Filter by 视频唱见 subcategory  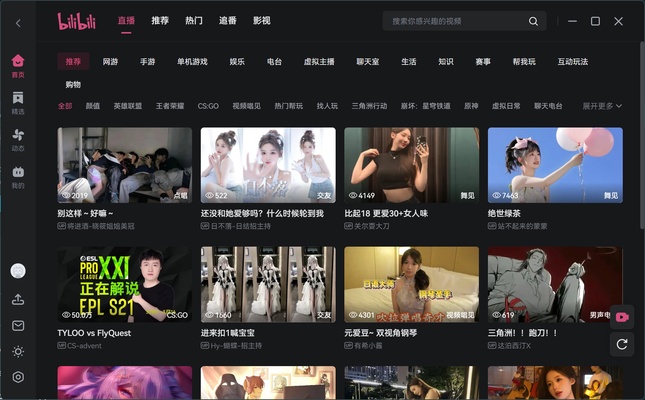(246, 106)
